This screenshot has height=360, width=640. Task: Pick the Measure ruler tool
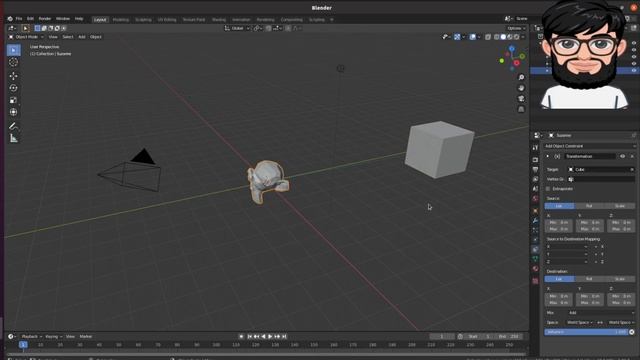[x=13, y=138]
